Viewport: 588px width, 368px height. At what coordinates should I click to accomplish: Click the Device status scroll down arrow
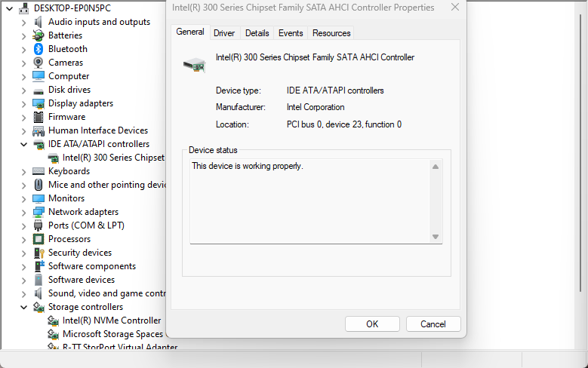click(x=436, y=237)
